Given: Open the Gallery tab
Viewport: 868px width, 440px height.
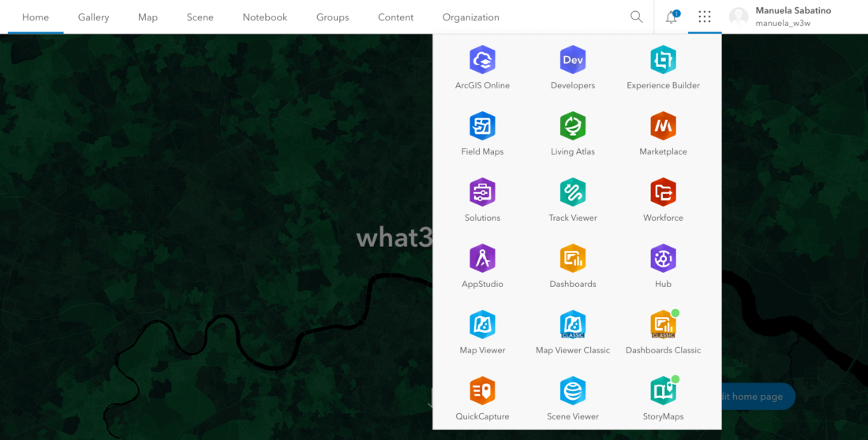Looking at the screenshot, I should click(x=94, y=17).
